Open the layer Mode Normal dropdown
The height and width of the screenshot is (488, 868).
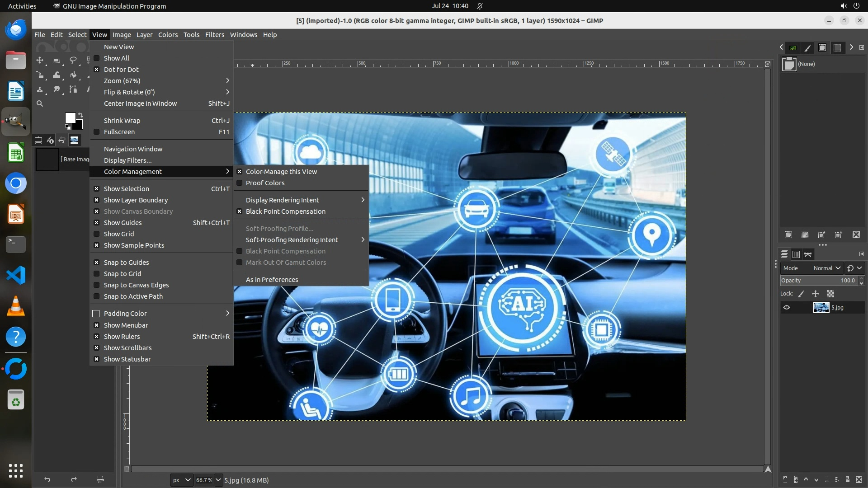click(826, 268)
